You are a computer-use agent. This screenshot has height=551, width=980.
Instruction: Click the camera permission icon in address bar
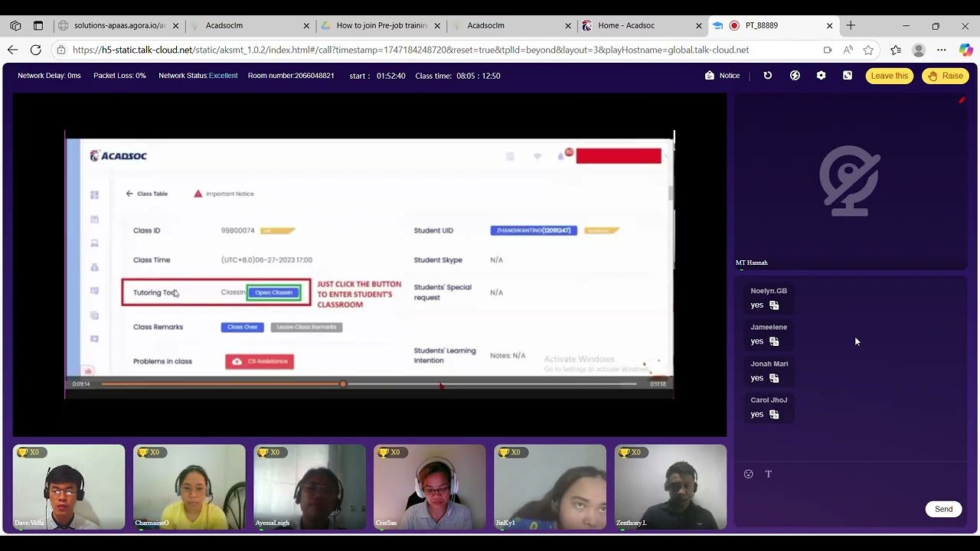coord(828,50)
